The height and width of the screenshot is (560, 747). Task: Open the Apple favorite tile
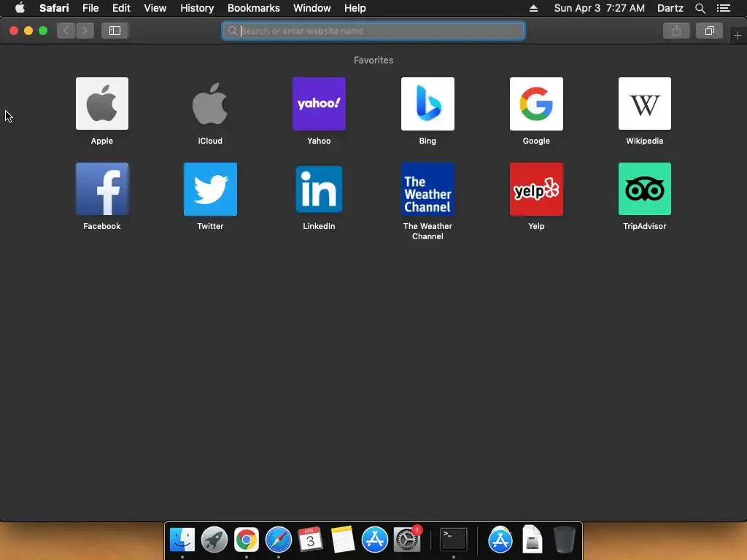click(x=102, y=104)
